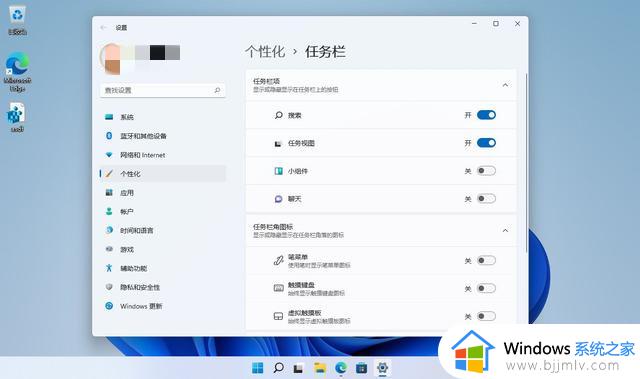This screenshot has height=379, width=640.
Task: Click the 隐私和安全性 shield icon
Action: [109, 287]
